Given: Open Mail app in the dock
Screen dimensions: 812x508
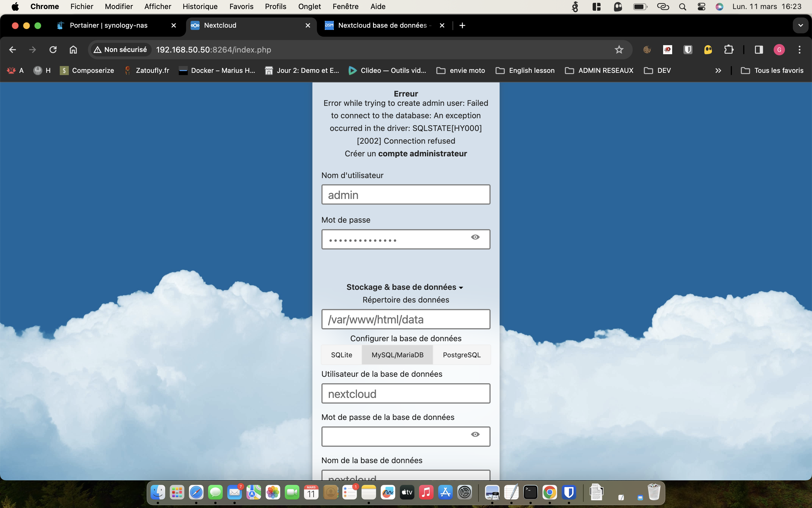Looking at the screenshot, I should (x=235, y=492).
